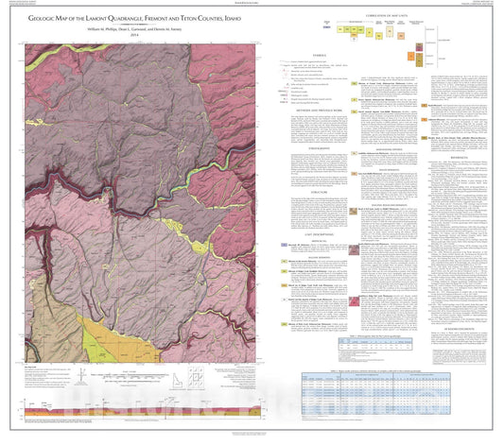Click the magnetic declination north arrow diagram
This screenshot has height=445, width=504.
click(82, 377)
